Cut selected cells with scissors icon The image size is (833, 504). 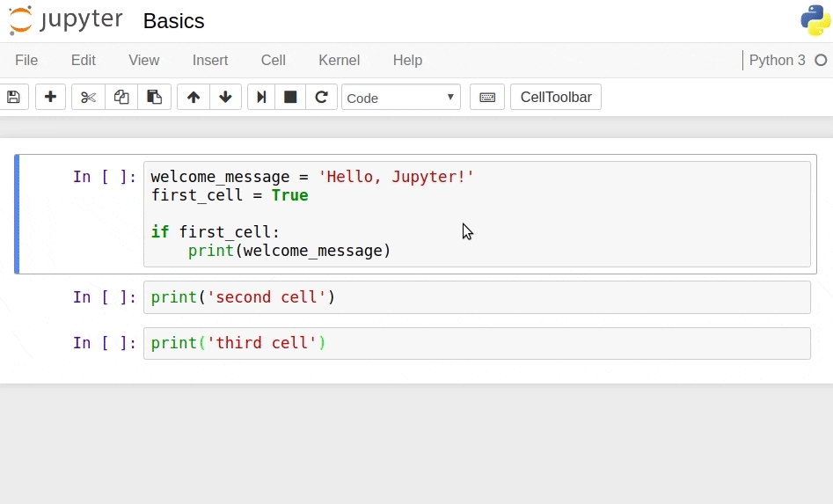point(88,97)
